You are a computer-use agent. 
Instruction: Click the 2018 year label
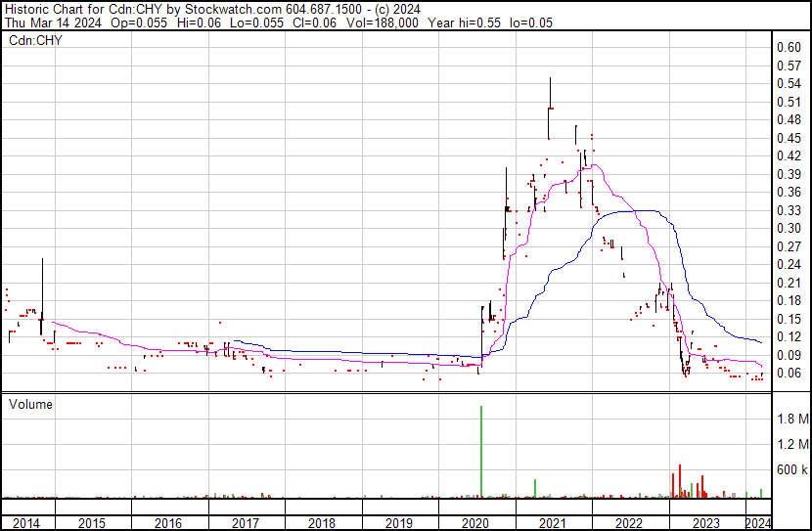[x=322, y=523]
